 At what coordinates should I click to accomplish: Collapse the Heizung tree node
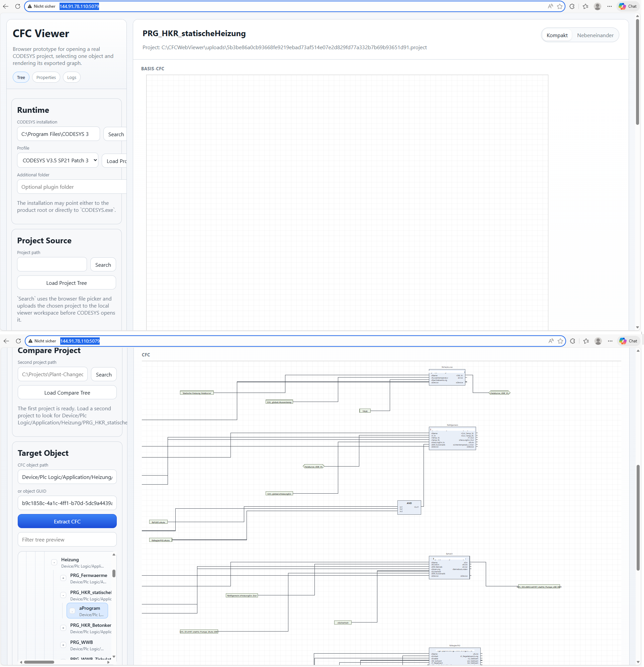[54, 563]
